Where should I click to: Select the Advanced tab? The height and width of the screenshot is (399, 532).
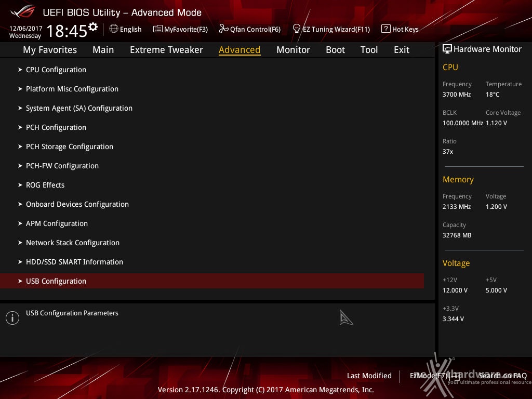point(240,50)
